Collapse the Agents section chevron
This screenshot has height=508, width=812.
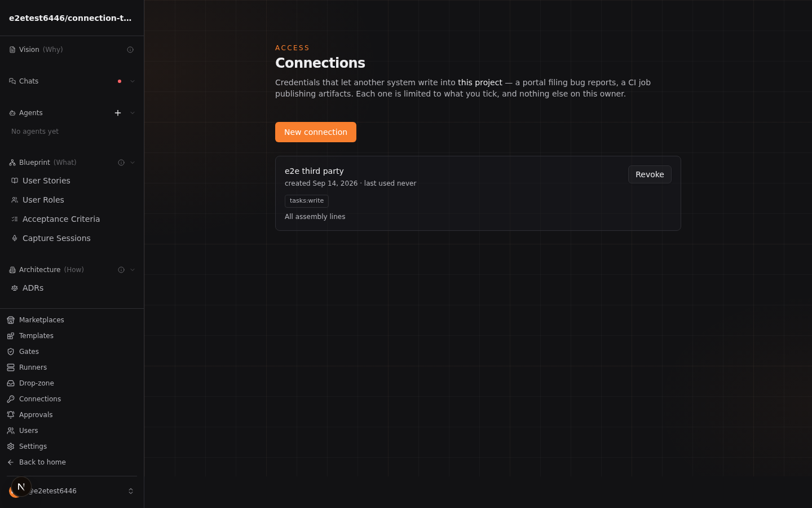(x=133, y=113)
